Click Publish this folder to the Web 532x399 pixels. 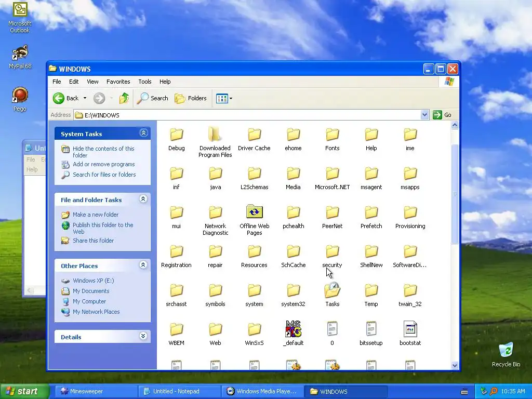tap(103, 229)
